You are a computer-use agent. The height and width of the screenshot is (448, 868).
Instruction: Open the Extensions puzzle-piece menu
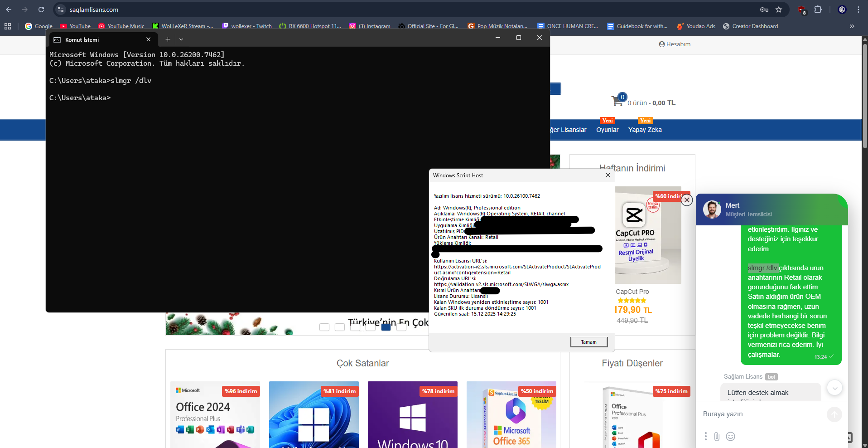818,10
